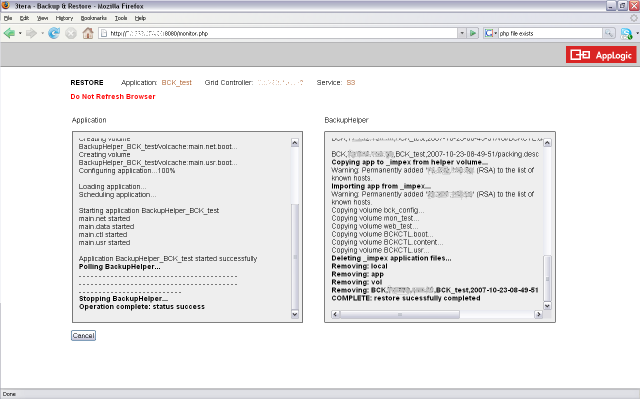This screenshot has height=399, width=640.
Task: Click 'Removing: local' log line
Action: [x=360, y=266]
